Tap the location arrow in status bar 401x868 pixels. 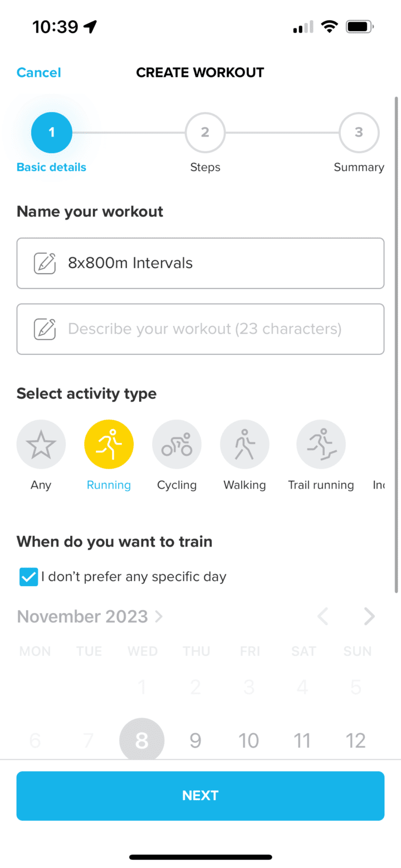tap(90, 26)
